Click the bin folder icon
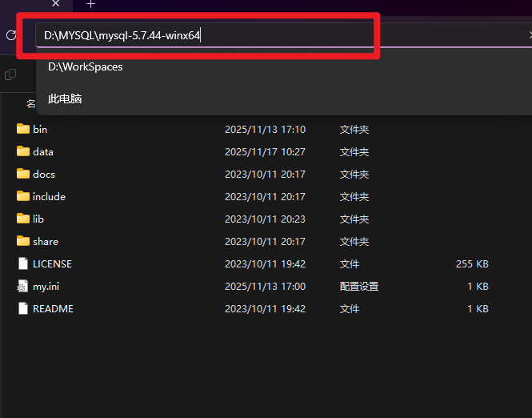 pos(22,129)
